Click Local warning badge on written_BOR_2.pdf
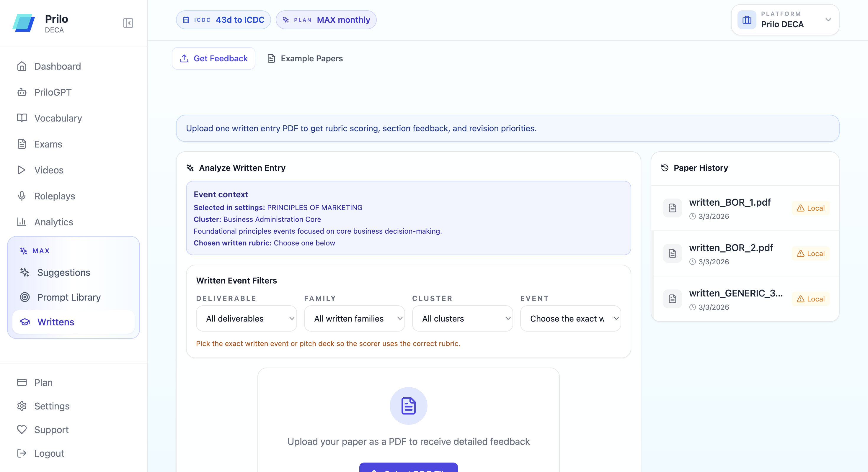The image size is (868, 472). click(811, 253)
